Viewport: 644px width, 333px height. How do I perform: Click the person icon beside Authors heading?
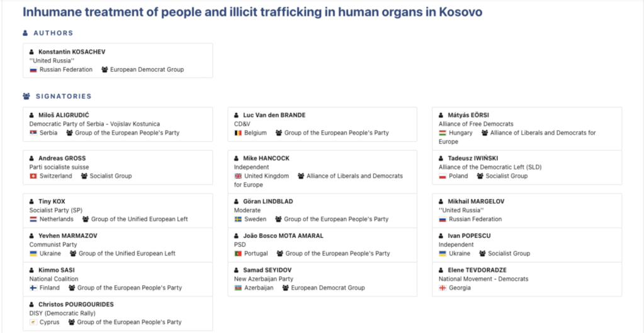pyautogui.click(x=25, y=33)
